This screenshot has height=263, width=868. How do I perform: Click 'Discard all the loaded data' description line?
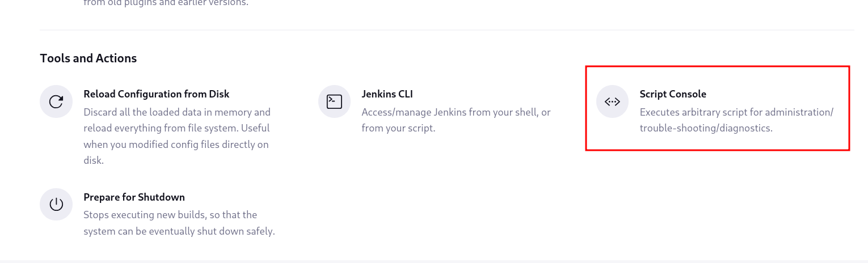(177, 112)
